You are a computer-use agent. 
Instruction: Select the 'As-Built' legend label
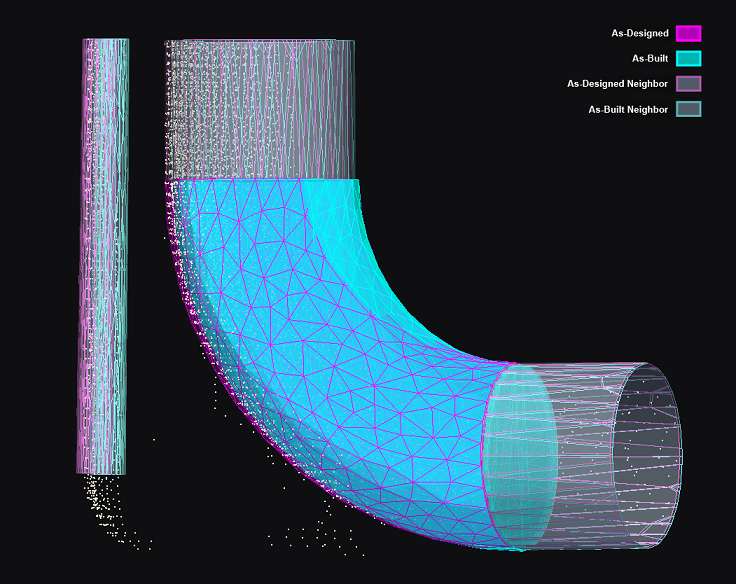click(650, 59)
